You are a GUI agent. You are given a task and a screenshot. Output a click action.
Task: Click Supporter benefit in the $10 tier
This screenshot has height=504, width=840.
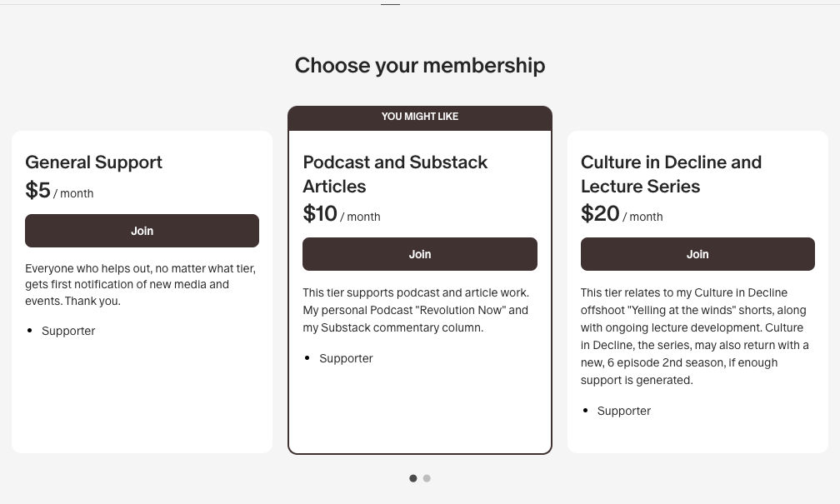346,358
